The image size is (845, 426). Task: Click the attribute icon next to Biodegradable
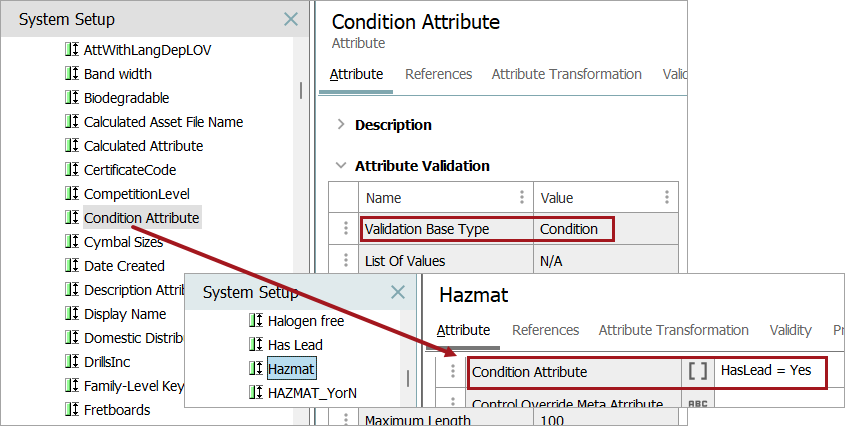click(71, 98)
